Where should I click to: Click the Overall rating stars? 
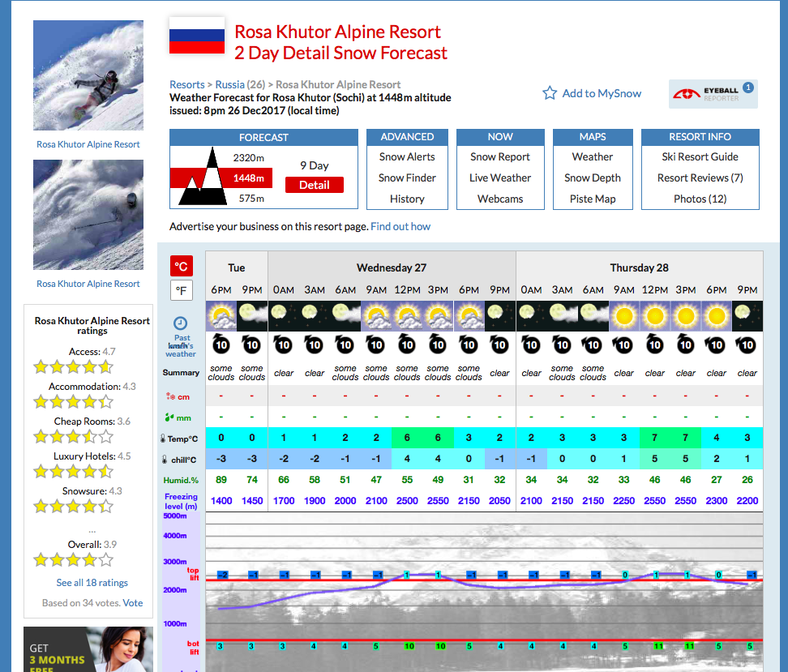click(74, 559)
